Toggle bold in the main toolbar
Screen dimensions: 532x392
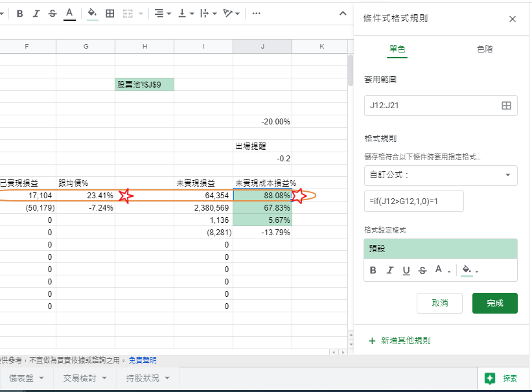pyautogui.click(x=19, y=13)
